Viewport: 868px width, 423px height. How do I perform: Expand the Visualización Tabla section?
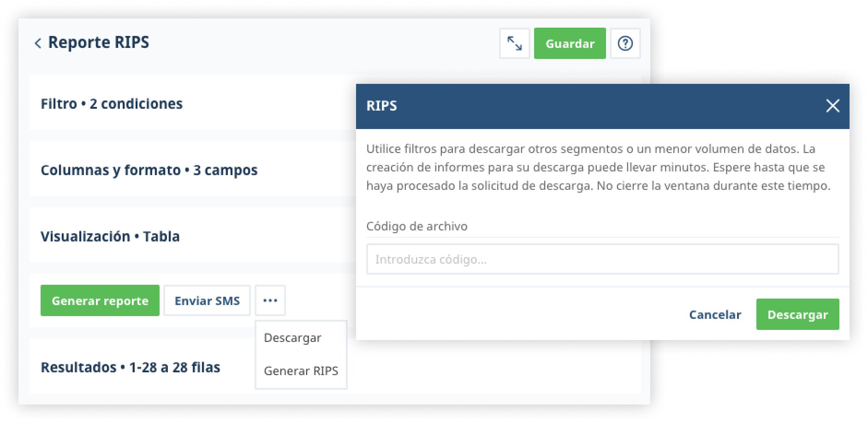[x=110, y=236]
